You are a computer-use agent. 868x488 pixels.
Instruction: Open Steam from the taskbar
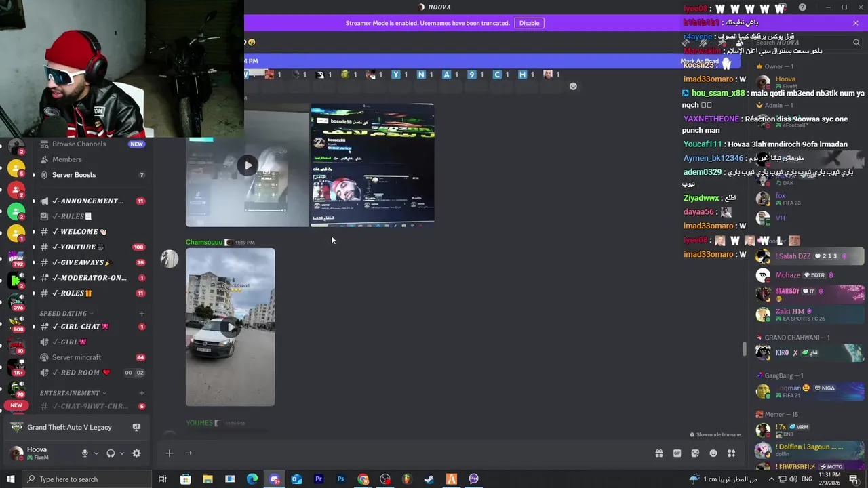pyautogui.click(x=429, y=479)
